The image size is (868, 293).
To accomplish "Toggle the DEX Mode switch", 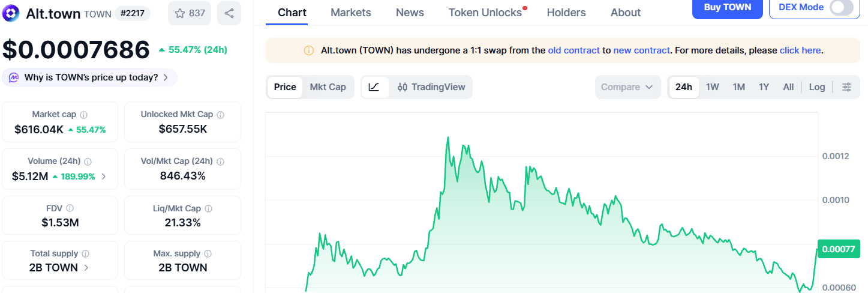I will 841,8.
